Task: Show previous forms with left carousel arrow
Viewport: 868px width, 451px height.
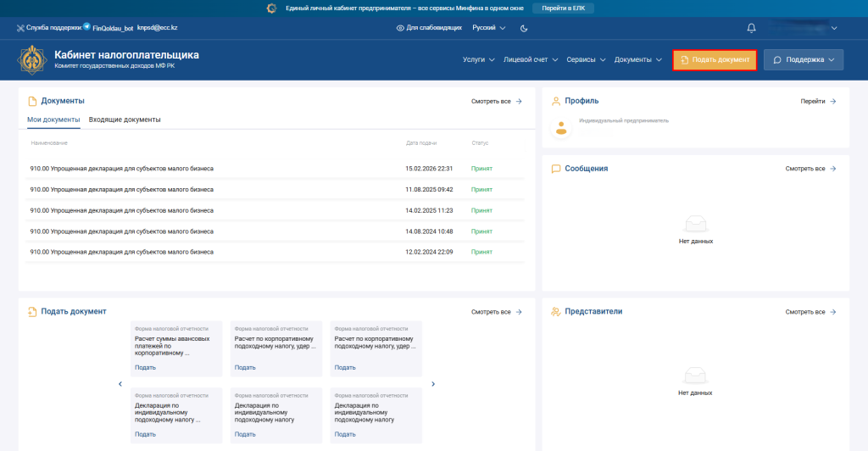Action: pyautogui.click(x=120, y=384)
